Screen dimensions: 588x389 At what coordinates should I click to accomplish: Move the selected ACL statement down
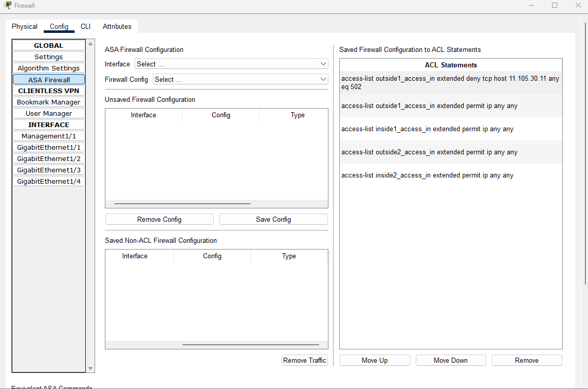(x=450, y=360)
